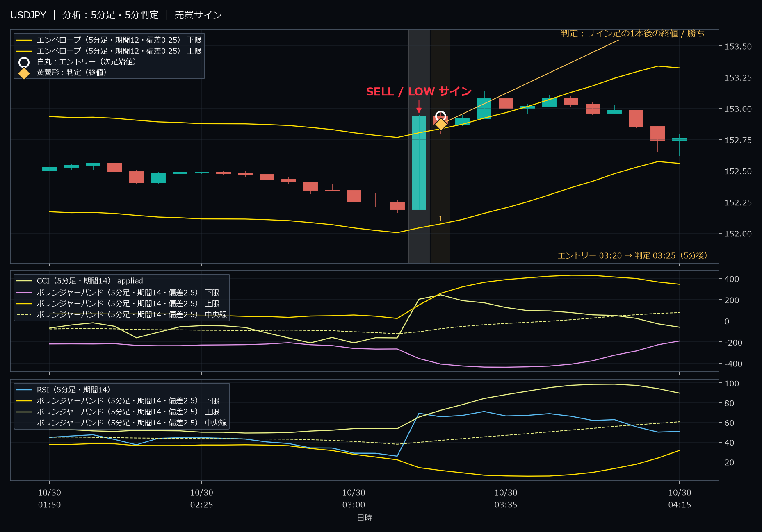Click the RSI(5分足・期間14) legend entry
Screen dimensions: 762x532
point(63,390)
